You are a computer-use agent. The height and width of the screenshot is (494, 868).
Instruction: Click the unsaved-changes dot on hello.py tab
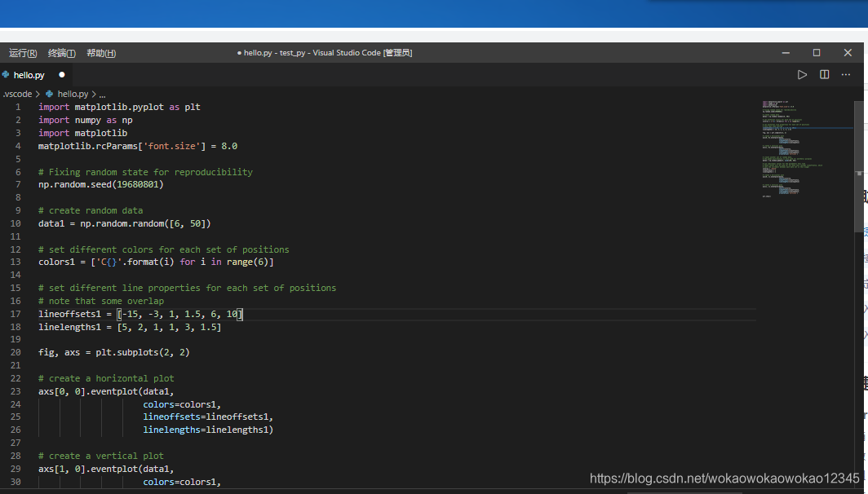pos(61,74)
